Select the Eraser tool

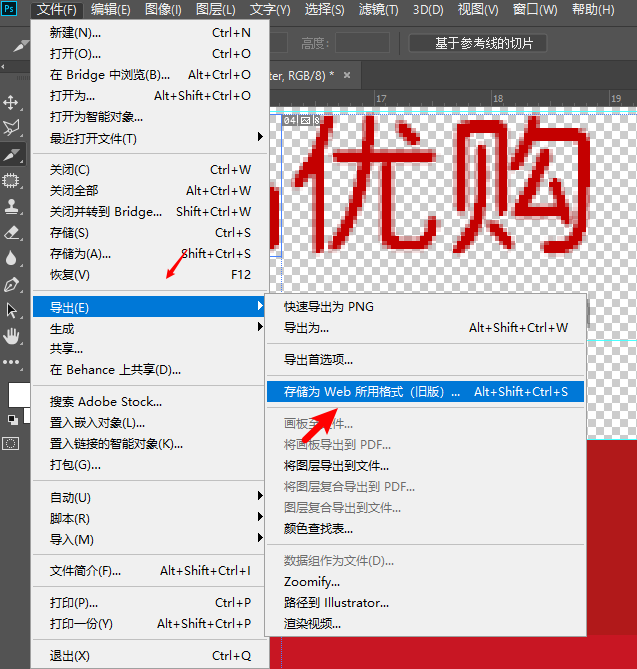click(x=11, y=233)
